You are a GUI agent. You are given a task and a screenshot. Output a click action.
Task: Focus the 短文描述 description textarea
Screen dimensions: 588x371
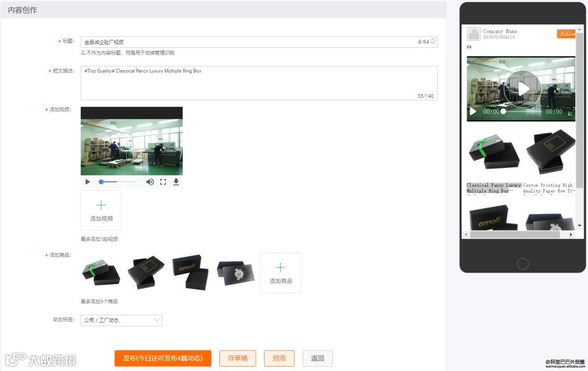259,83
